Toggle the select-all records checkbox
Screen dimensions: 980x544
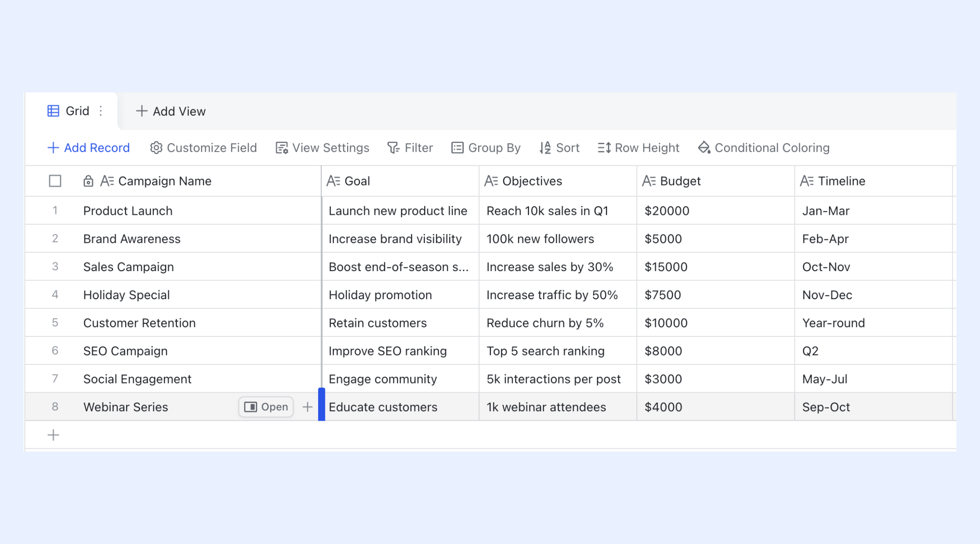[55, 181]
